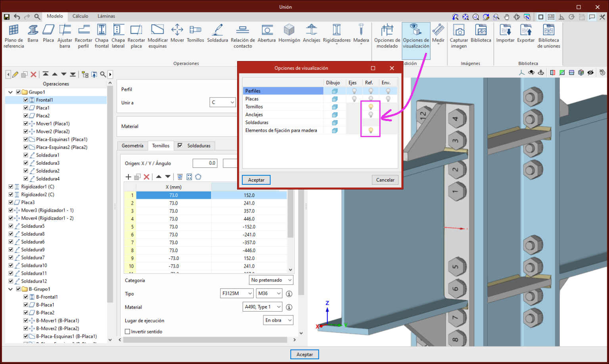Collapse the Grupo1 tree node
Image resolution: width=609 pixels, height=364 pixels.
pyautogui.click(x=10, y=92)
